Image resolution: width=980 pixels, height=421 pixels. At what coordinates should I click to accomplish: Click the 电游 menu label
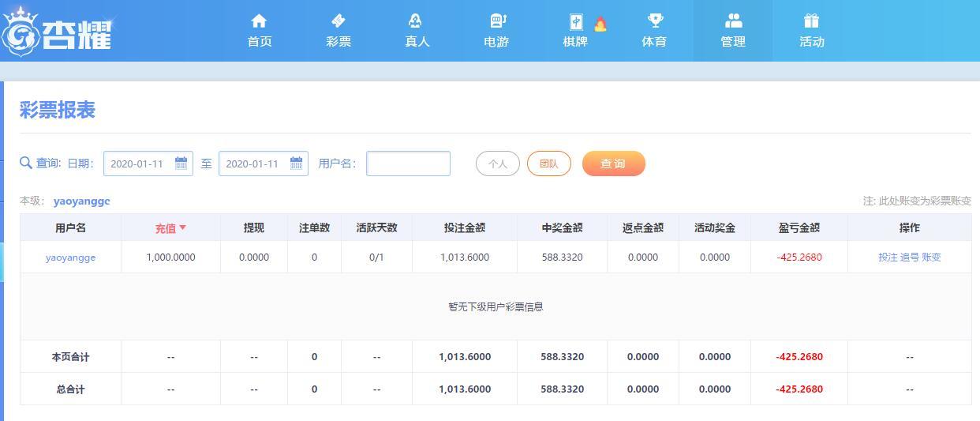[496, 42]
